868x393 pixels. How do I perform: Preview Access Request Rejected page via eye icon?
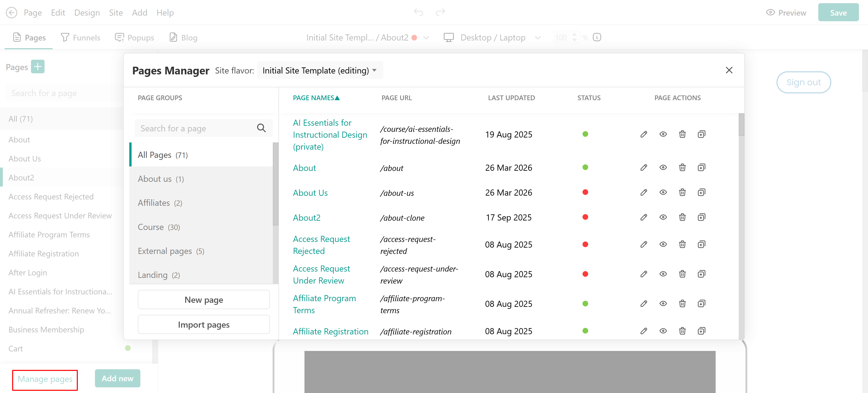click(663, 244)
